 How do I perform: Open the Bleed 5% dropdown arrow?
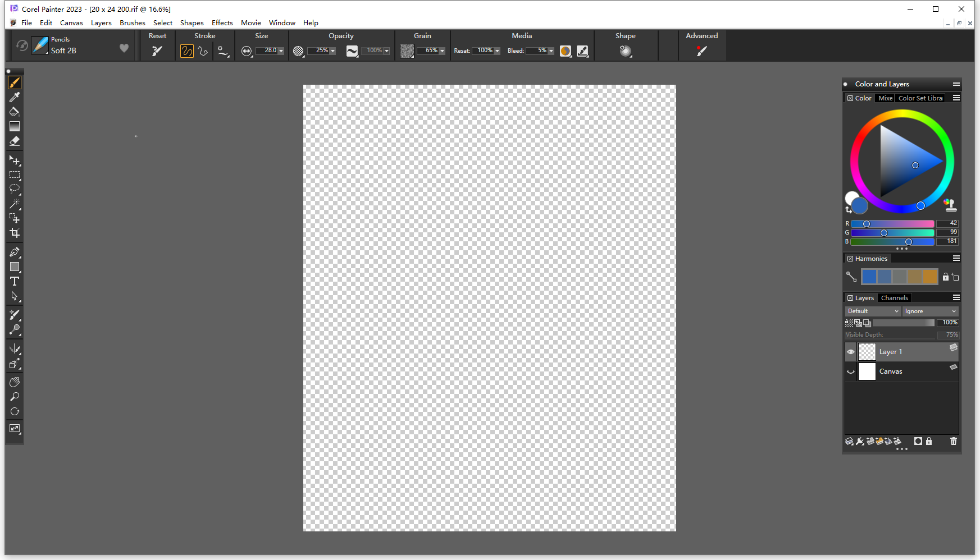551,51
